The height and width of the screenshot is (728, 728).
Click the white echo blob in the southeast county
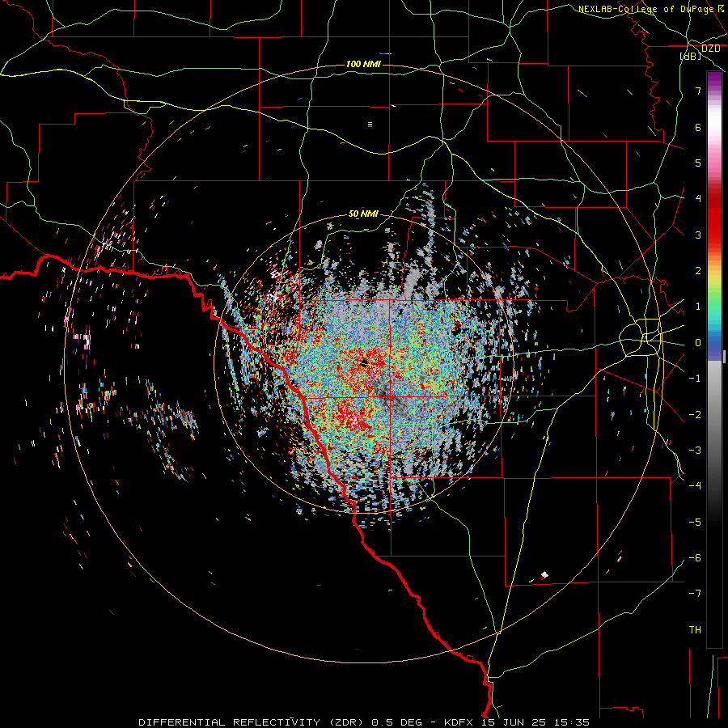point(544,576)
